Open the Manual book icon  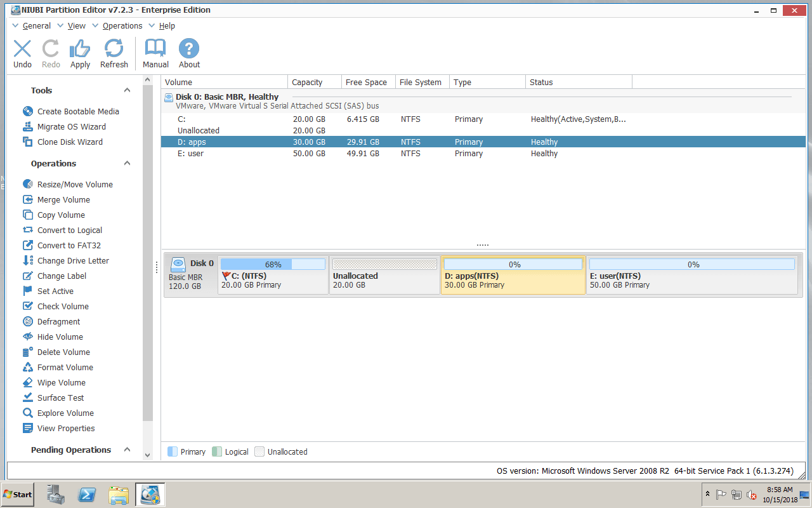[x=155, y=53]
